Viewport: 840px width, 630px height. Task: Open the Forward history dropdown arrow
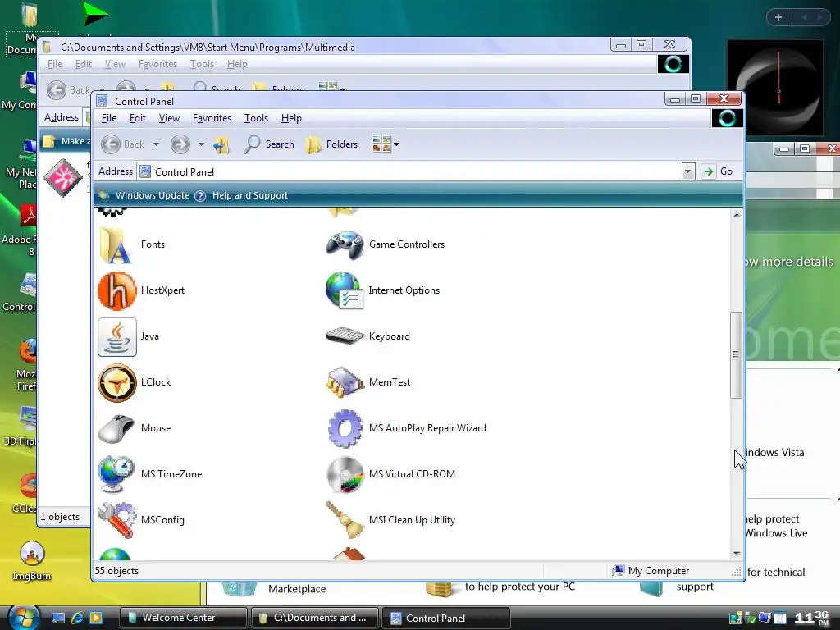[x=201, y=144]
